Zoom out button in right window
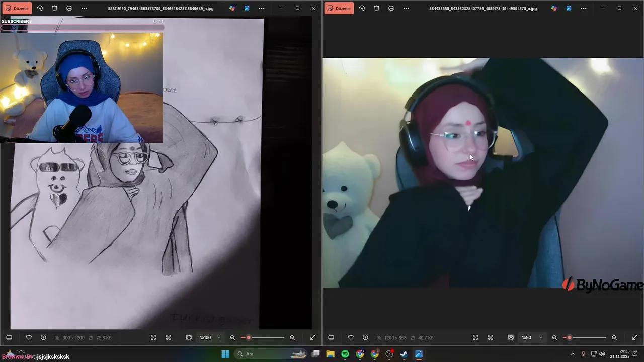The width and height of the screenshot is (644, 362). 554,337
